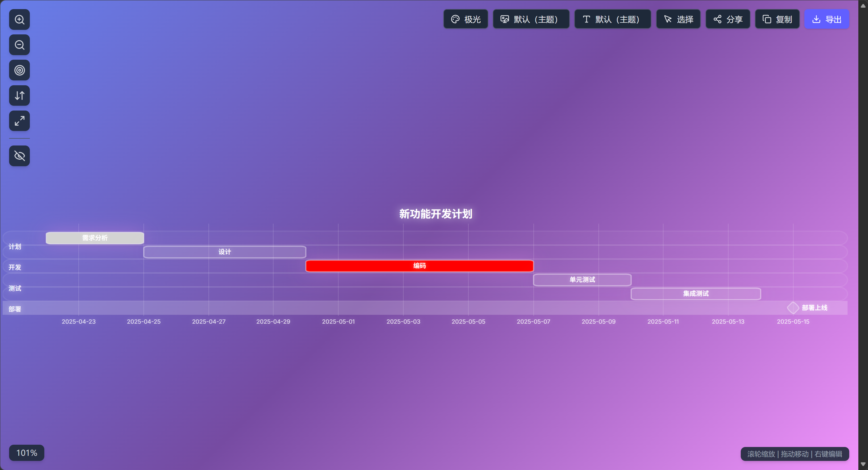868x470 pixels.
Task: Click the 复制 copy button
Action: (777, 19)
